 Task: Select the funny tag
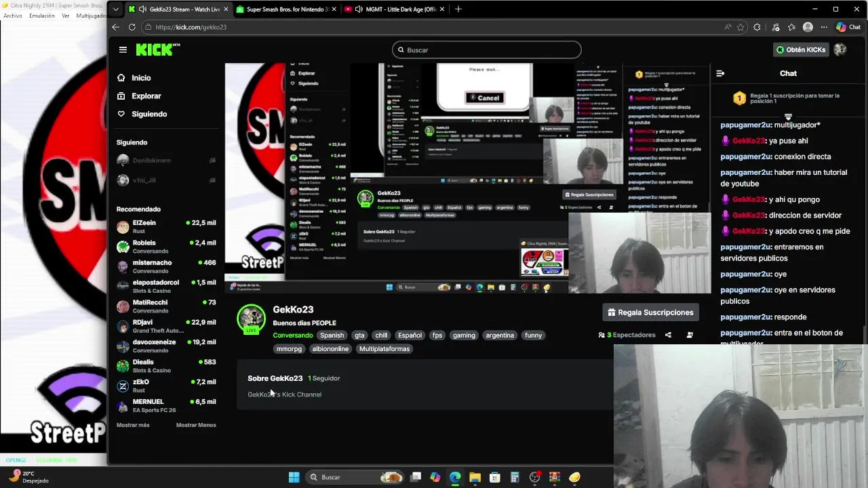pyautogui.click(x=533, y=335)
